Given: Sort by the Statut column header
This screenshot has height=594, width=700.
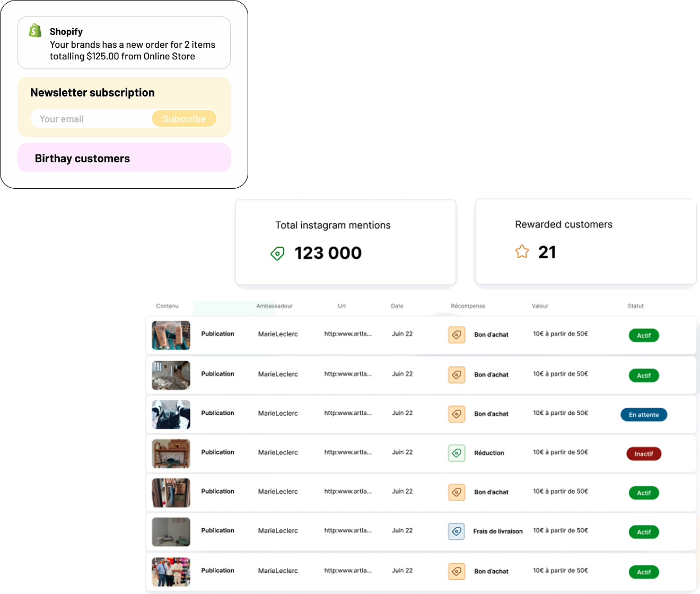Looking at the screenshot, I should (x=635, y=306).
